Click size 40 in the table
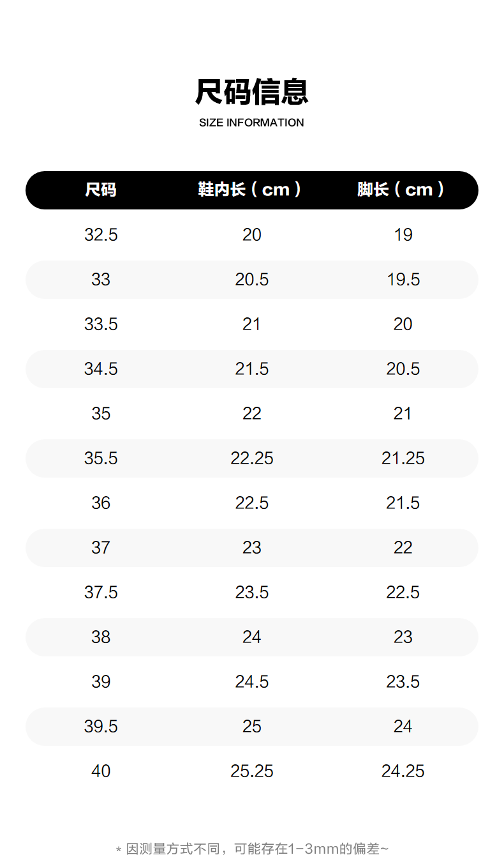The width and height of the screenshot is (504, 855). (101, 771)
